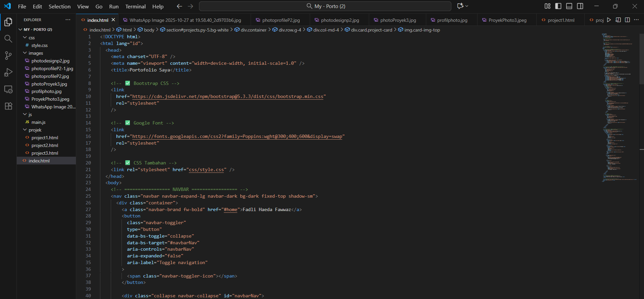Open the Source Control view

point(8,55)
